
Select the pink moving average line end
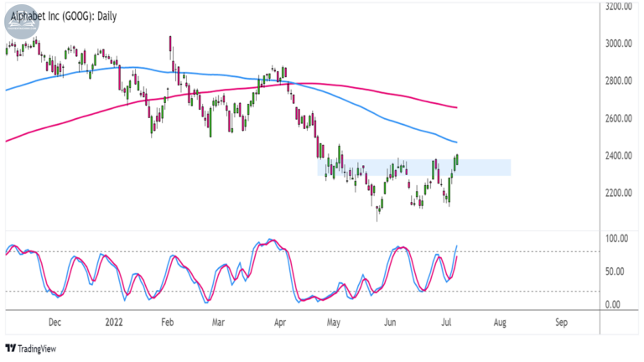click(x=455, y=107)
